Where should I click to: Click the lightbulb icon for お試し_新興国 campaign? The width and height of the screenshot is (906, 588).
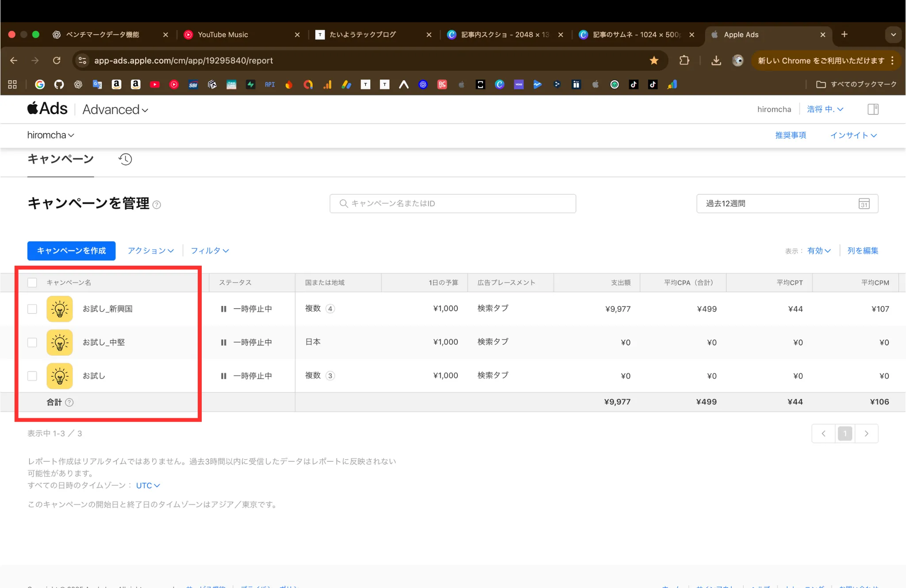pos(59,309)
